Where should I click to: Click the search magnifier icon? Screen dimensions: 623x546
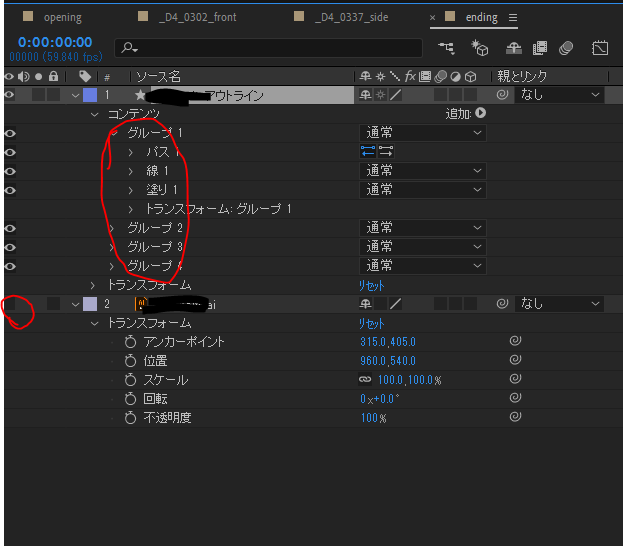tap(129, 48)
